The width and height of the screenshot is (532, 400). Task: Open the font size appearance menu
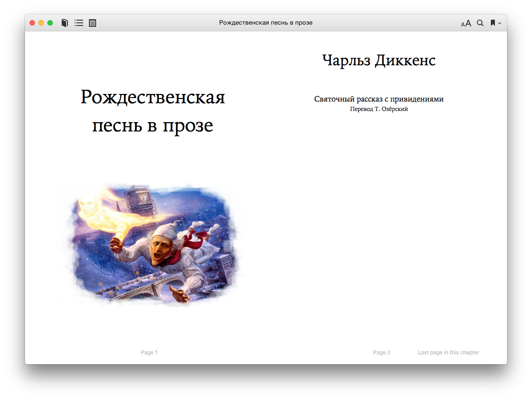coord(466,23)
